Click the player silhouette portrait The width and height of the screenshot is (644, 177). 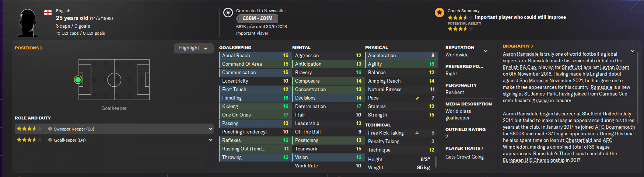click(28, 23)
